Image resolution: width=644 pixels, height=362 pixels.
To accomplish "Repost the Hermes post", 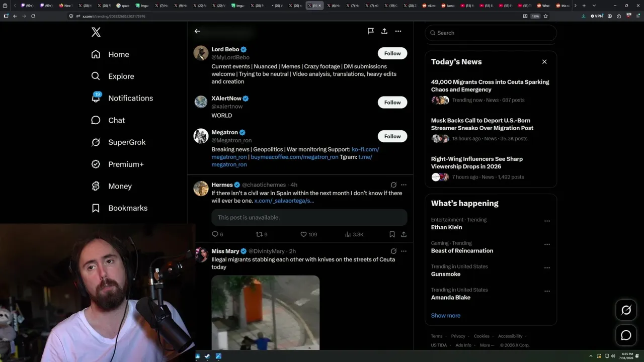I will point(260,234).
